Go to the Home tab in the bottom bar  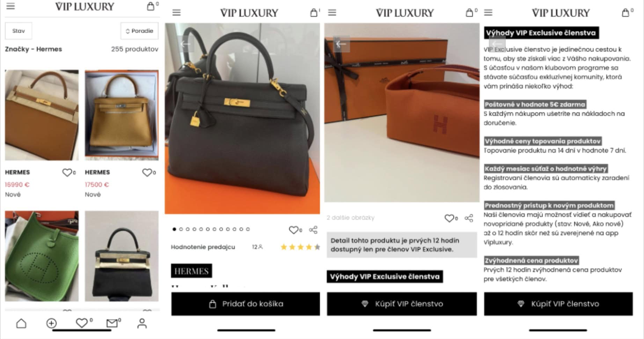21,323
